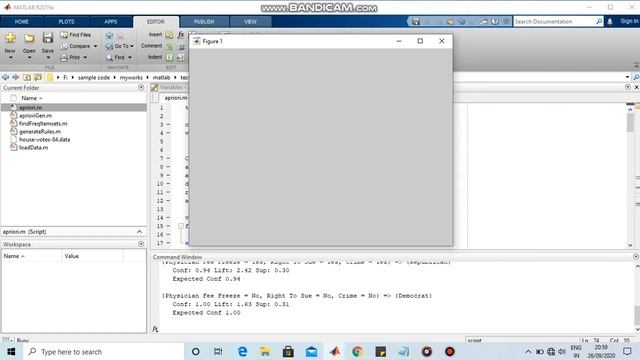Expand the Compare dropdown arrow
Screen dimensions: 640x360
tap(96, 46)
